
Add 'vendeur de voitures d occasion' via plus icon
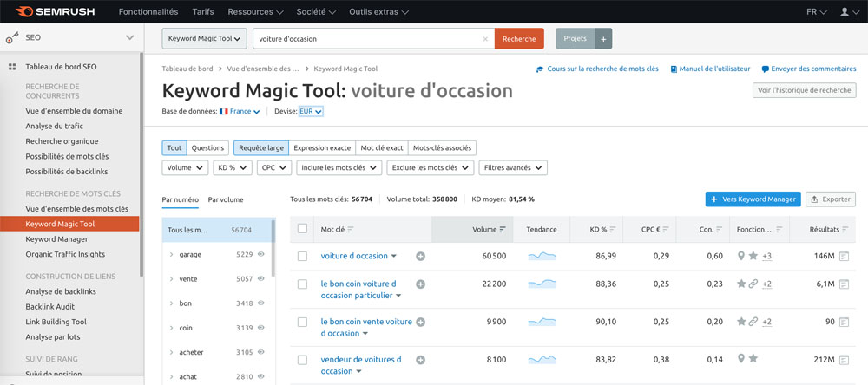click(x=420, y=360)
